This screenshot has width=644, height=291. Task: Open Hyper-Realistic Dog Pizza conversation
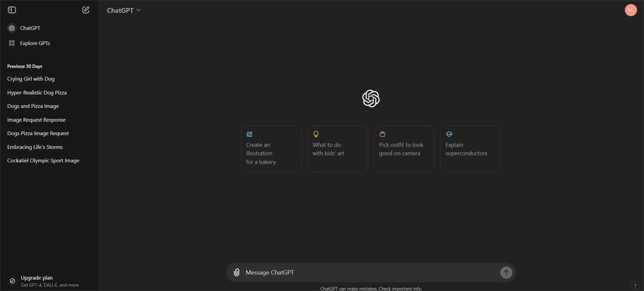click(x=37, y=93)
